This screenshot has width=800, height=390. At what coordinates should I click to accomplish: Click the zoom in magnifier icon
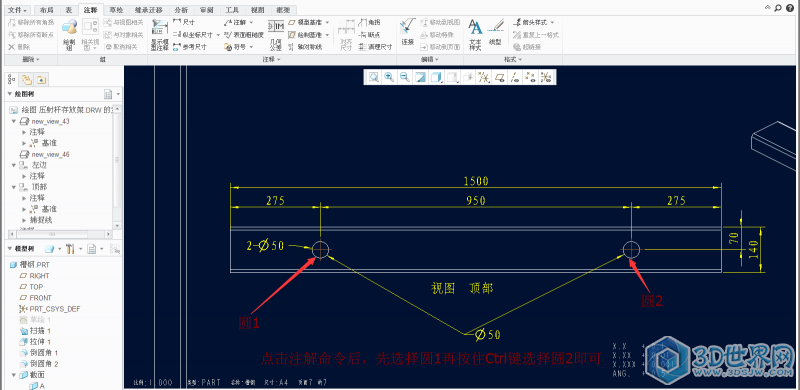(x=389, y=77)
